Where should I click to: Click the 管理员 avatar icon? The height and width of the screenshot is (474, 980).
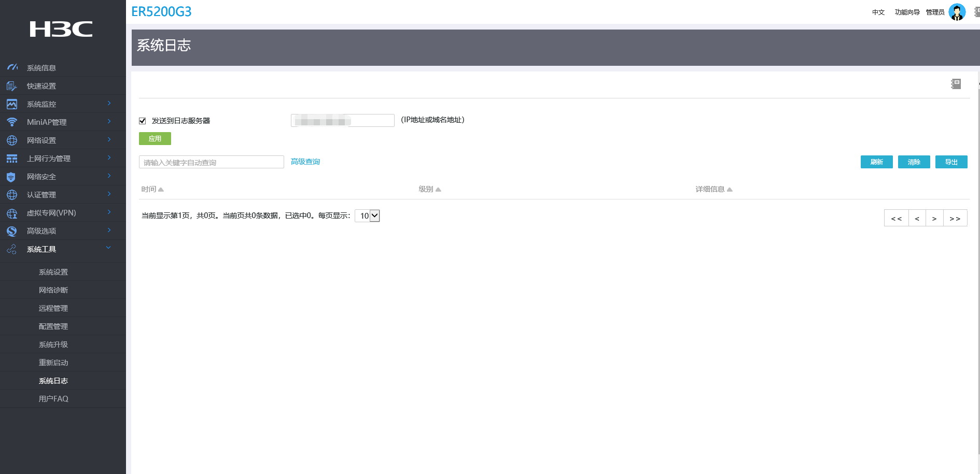(x=957, y=12)
